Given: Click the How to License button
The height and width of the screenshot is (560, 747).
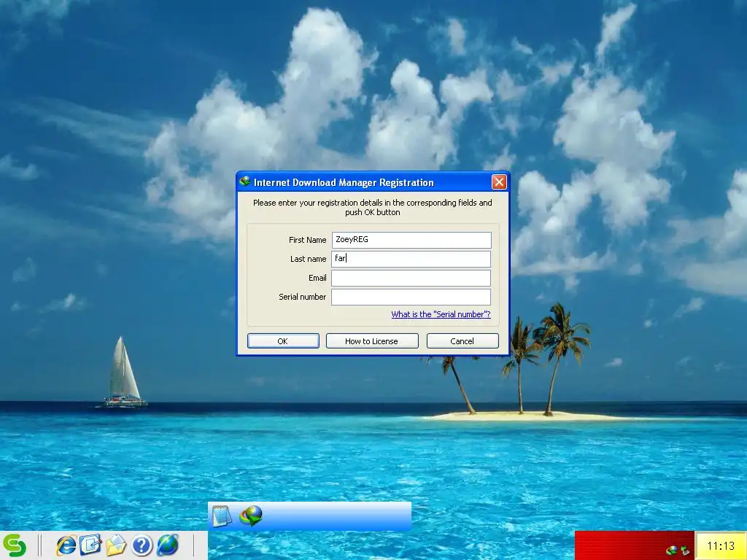Looking at the screenshot, I should point(371,341).
